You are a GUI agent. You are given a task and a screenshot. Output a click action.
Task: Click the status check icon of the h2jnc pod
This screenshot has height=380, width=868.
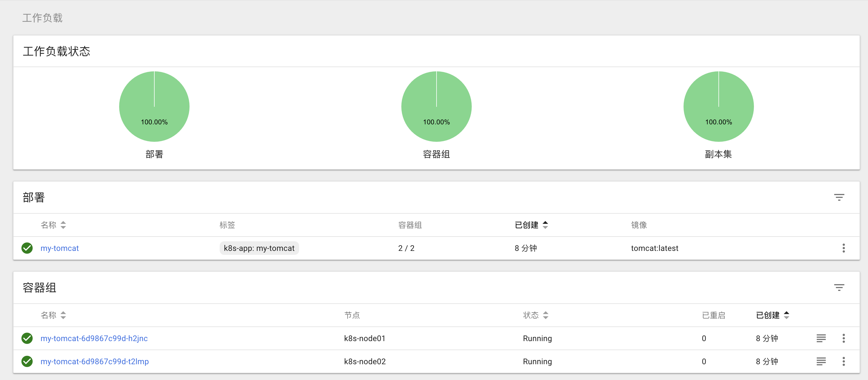[x=27, y=338]
